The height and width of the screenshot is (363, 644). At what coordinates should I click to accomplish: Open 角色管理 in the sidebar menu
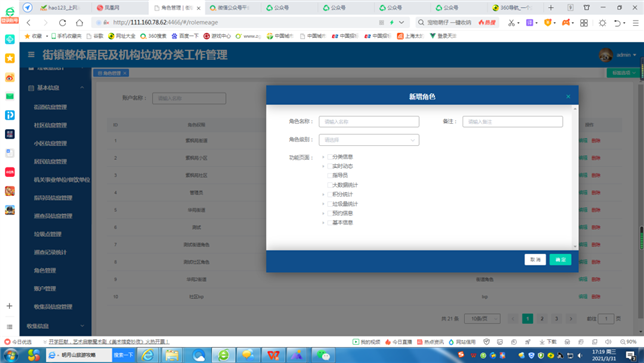tap(45, 270)
